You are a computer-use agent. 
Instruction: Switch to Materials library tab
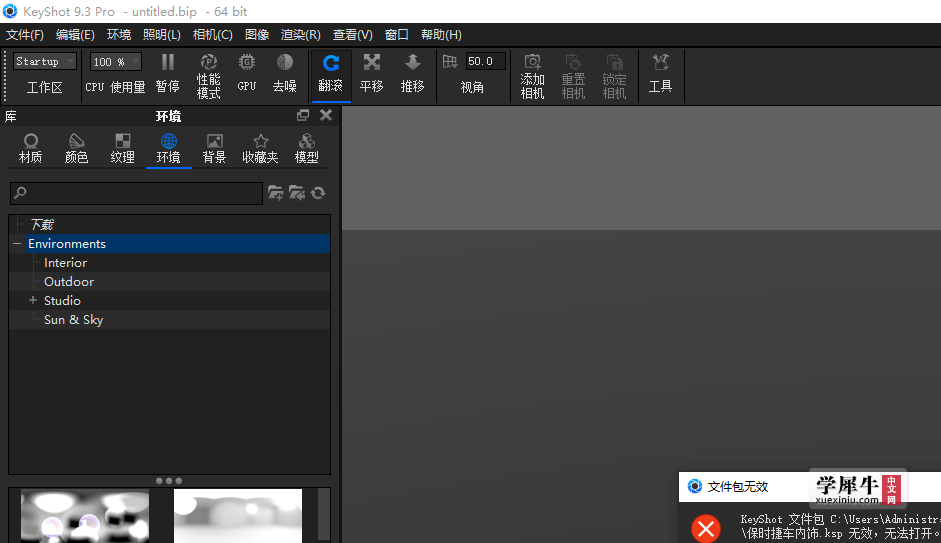coord(31,149)
